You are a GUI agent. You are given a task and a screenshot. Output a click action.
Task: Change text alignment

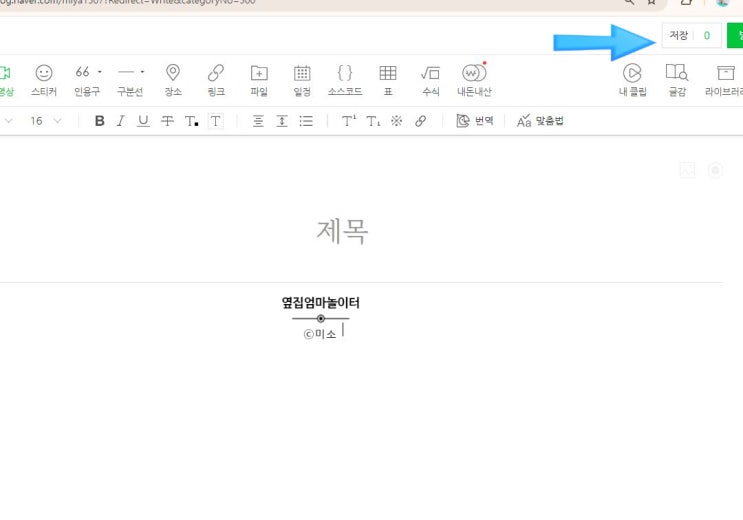coord(258,121)
